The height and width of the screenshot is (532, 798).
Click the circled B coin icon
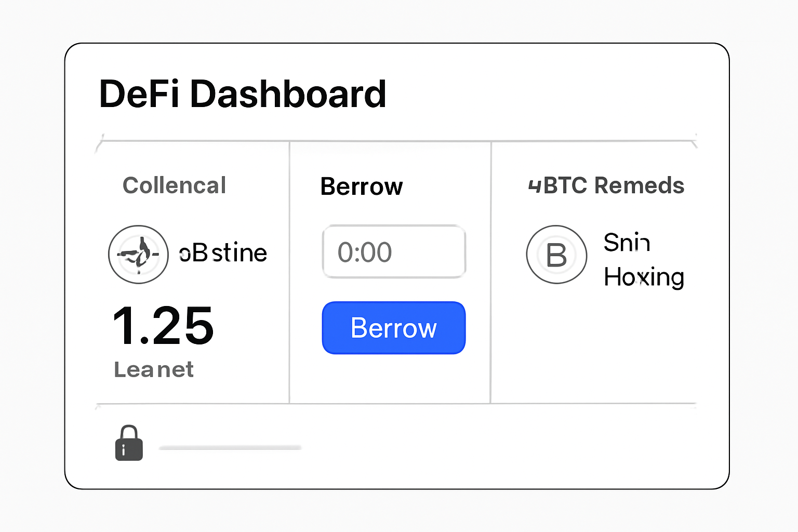[x=556, y=255]
